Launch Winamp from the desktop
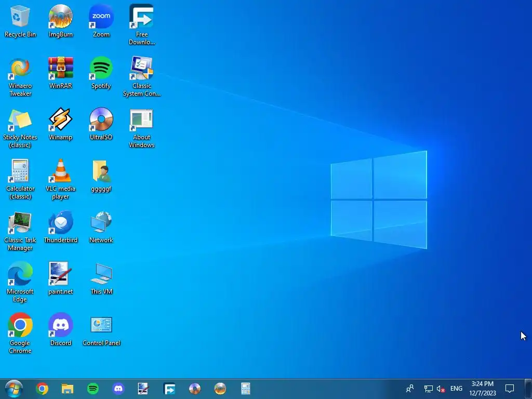 pos(60,124)
